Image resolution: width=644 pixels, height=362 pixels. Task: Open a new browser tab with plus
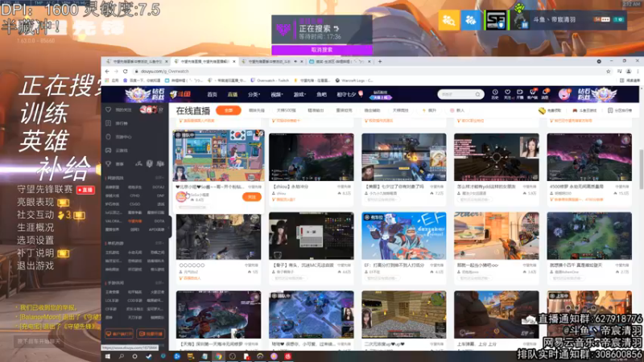pyautogui.click(x=380, y=61)
